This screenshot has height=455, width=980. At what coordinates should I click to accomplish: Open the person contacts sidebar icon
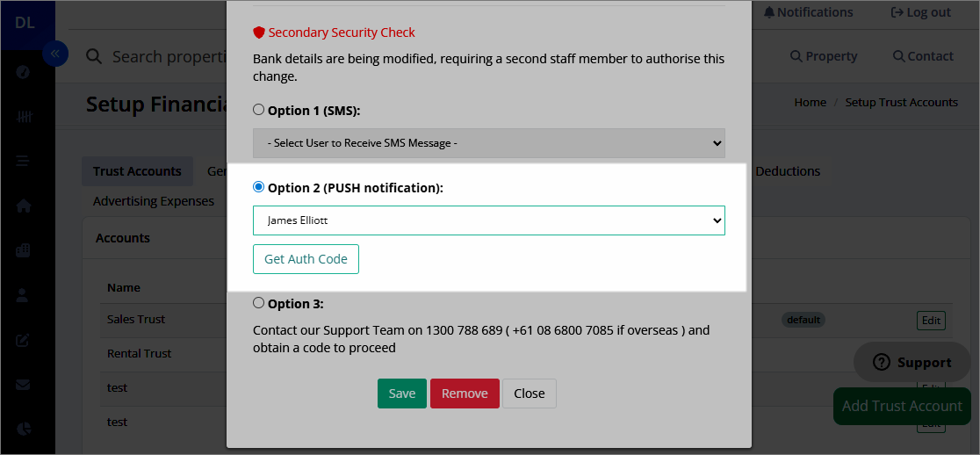click(x=23, y=295)
